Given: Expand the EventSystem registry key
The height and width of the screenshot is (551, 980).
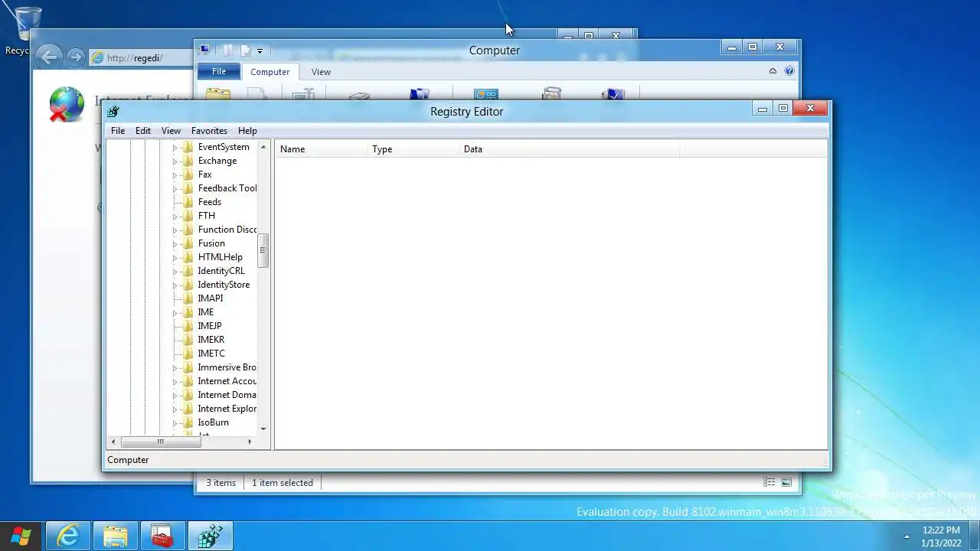Looking at the screenshot, I should [x=175, y=148].
